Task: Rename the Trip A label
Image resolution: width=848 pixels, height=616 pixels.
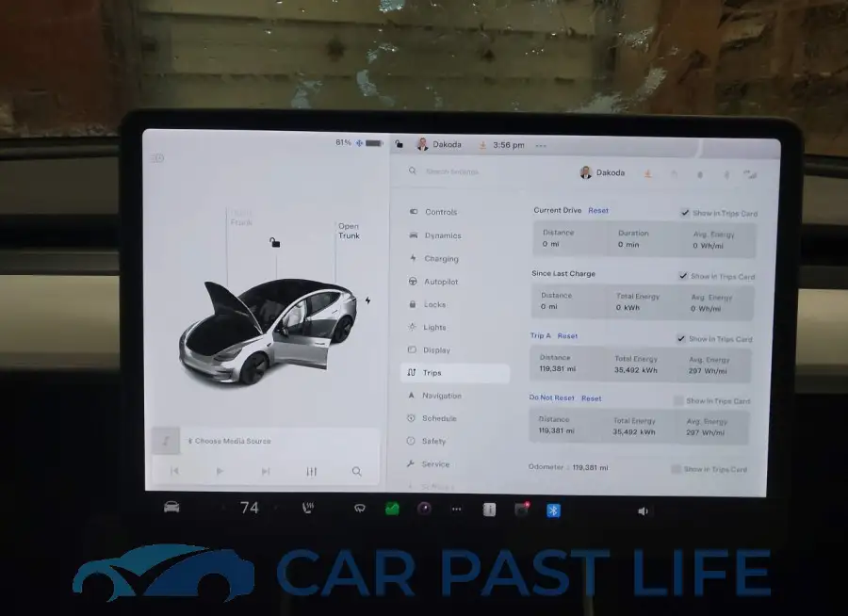Action: tap(540, 335)
